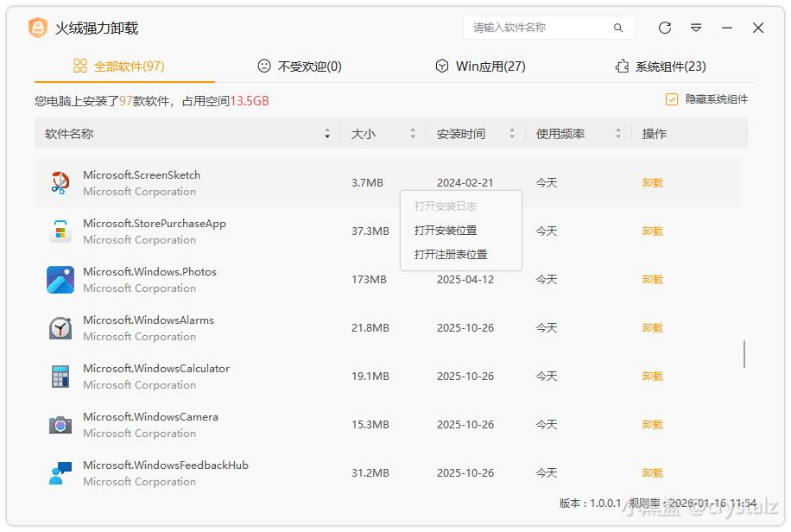Click the search magnifier icon
Screen dimensions: 791x532
(618, 28)
